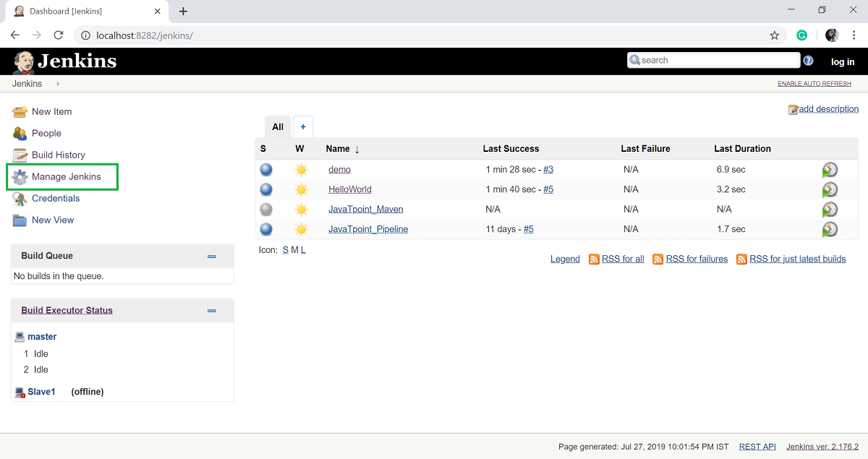This screenshot has width=868, height=459.
Task: Open the People page icon
Action: 20,133
